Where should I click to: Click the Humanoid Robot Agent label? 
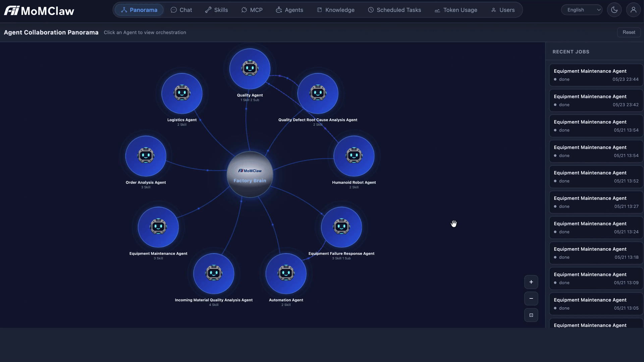[354, 182]
